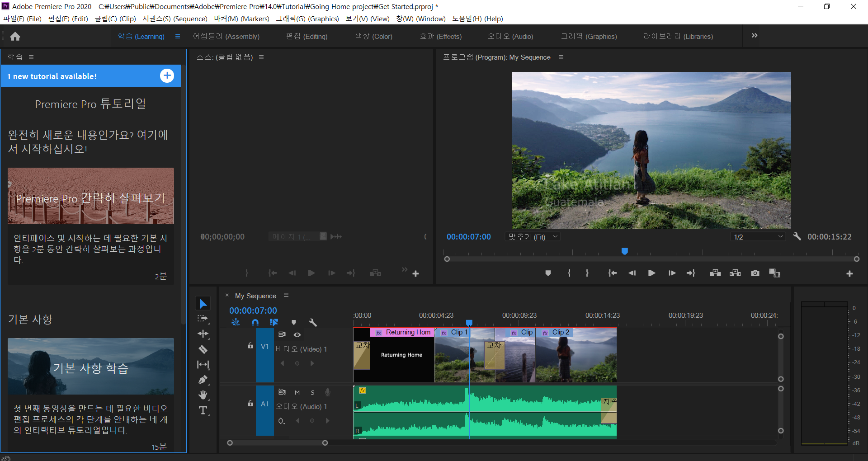Select the Slip tool
The image size is (868, 461).
coord(203,364)
